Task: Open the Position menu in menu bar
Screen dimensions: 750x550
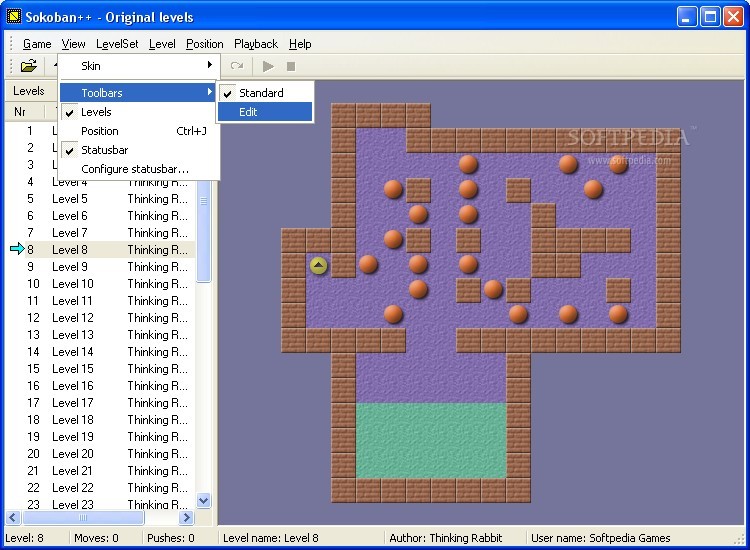Action: point(205,44)
